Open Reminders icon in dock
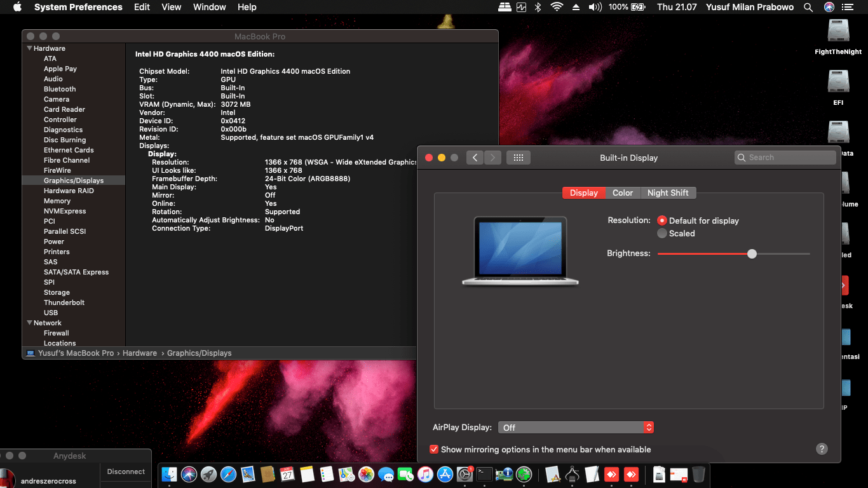 click(x=327, y=474)
